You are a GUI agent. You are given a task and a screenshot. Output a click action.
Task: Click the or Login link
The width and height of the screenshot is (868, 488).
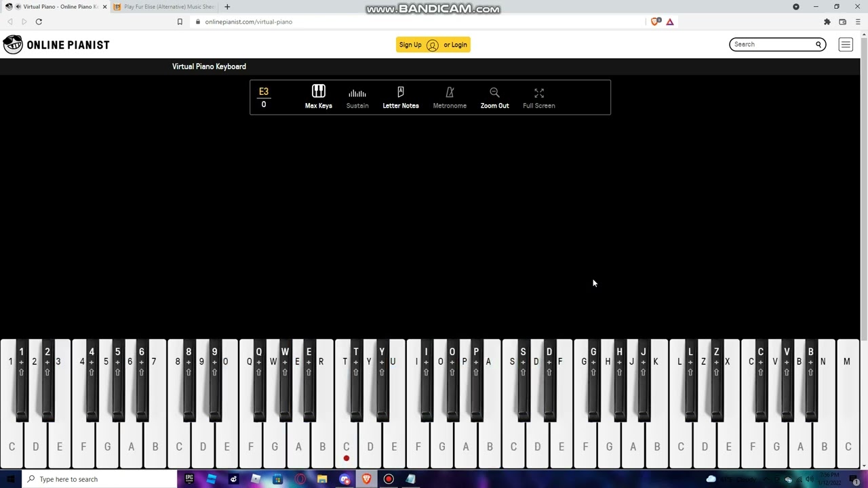(x=455, y=45)
